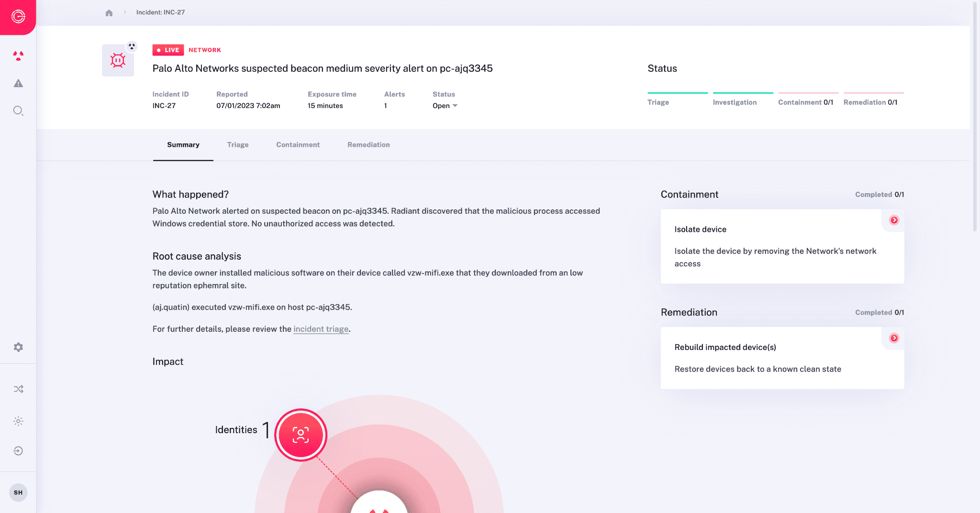Open the incidents radiation icon in sidebar
The width and height of the screenshot is (980, 513).
(x=18, y=56)
